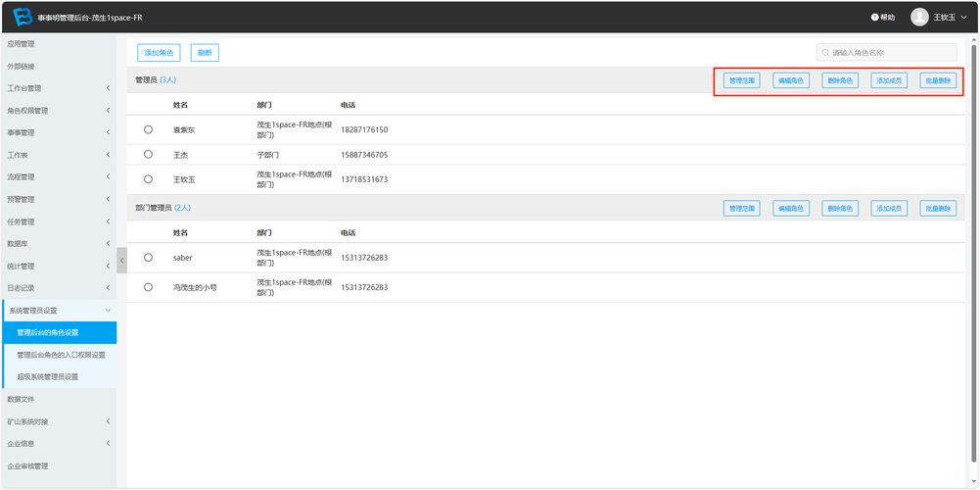Click the name 冯茂生的小号
The height and width of the screenshot is (490, 980).
click(195, 288)
